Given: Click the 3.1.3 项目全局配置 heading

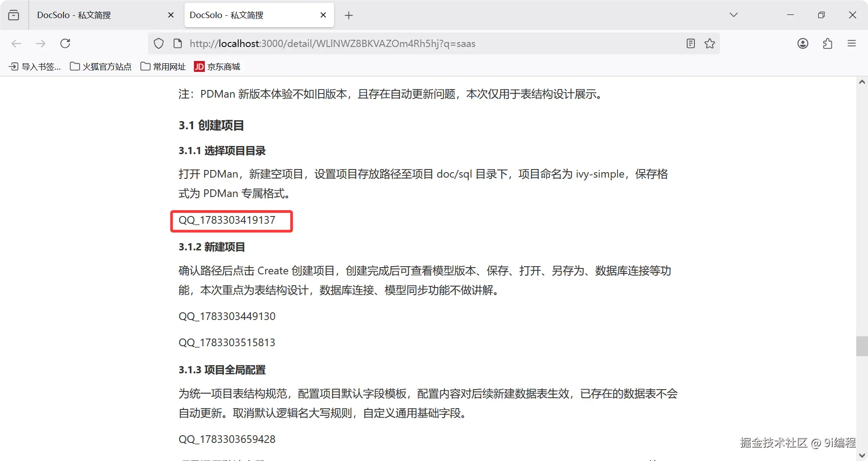Looking at the screenshot, I should tap(222, 370).
